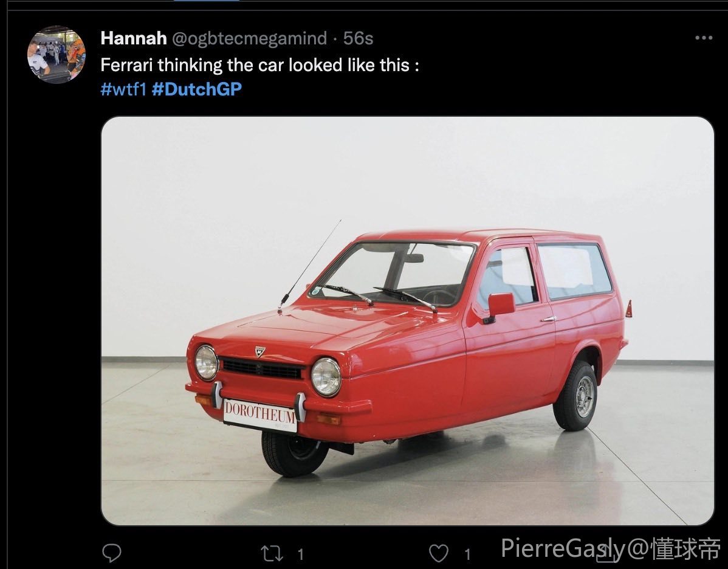Enlarge the red three-wheeler car photo

pos(407,321)
